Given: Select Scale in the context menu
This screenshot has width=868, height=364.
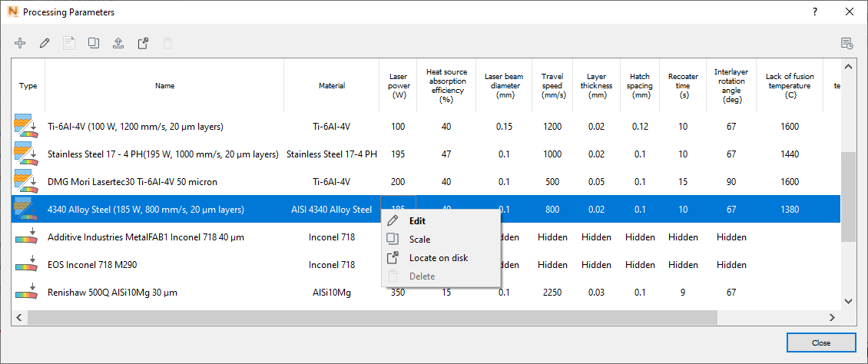Looking at the screenshot, I should click(x=419, y=240).
